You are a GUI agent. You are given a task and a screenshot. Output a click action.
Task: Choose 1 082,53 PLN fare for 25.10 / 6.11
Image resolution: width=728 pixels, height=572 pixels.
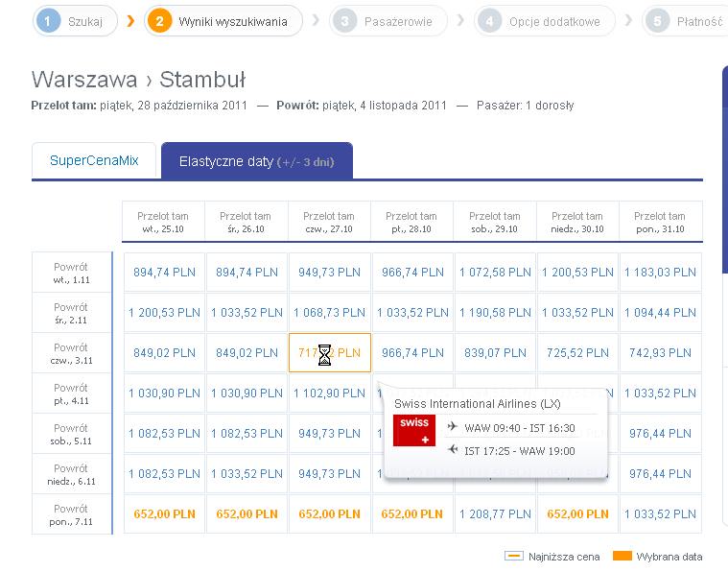coord(164,473)
